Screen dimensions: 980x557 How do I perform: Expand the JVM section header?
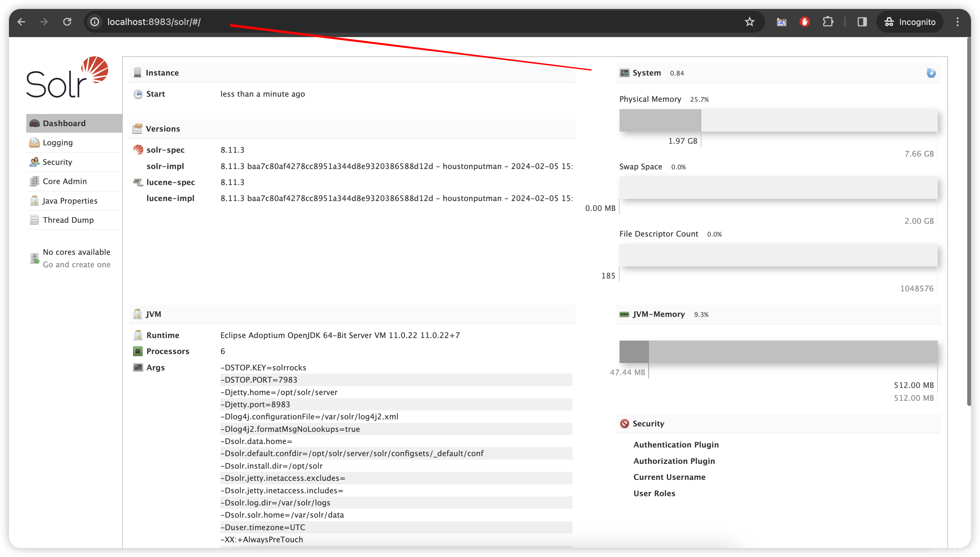point(154,312)
